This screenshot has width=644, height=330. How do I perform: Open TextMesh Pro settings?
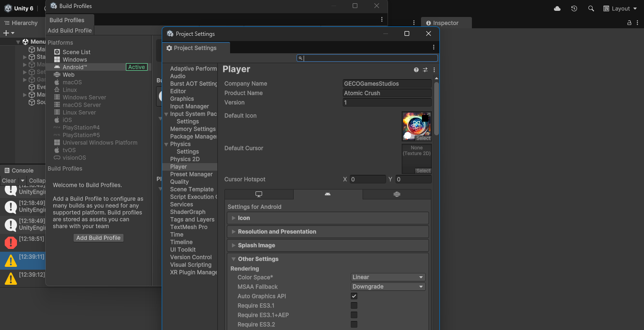point(189,227)
